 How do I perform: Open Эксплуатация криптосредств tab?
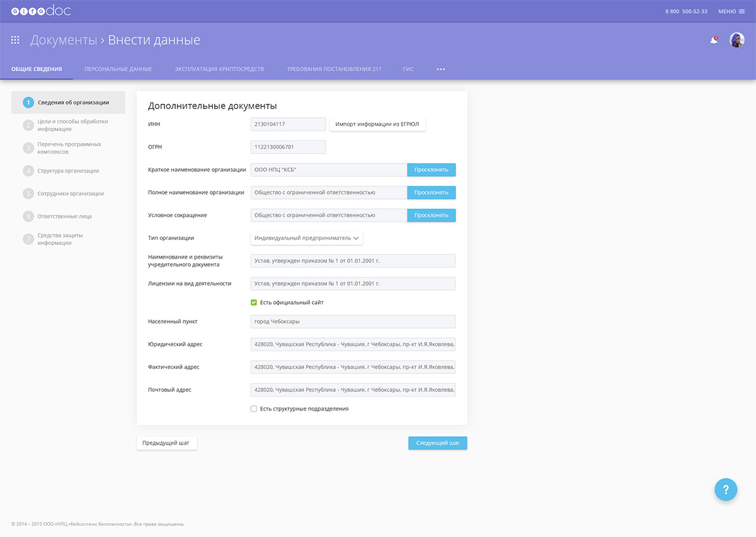pos(219,69)
